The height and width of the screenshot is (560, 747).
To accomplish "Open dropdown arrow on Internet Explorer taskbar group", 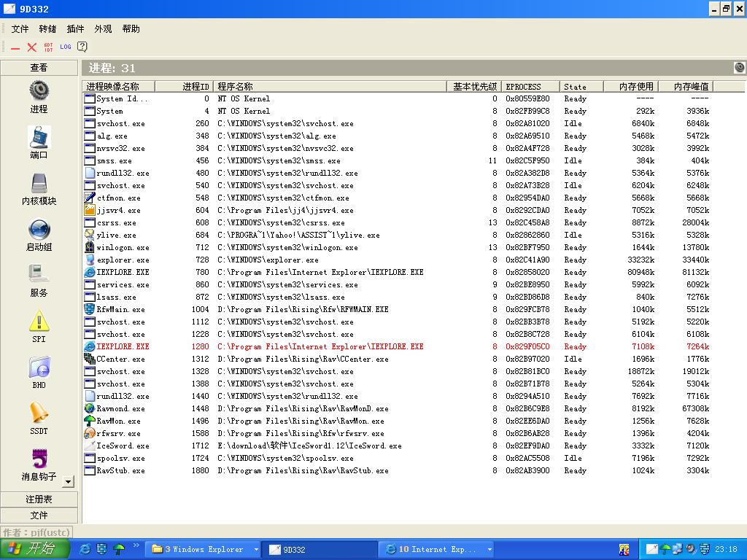I will coord(489,550).
